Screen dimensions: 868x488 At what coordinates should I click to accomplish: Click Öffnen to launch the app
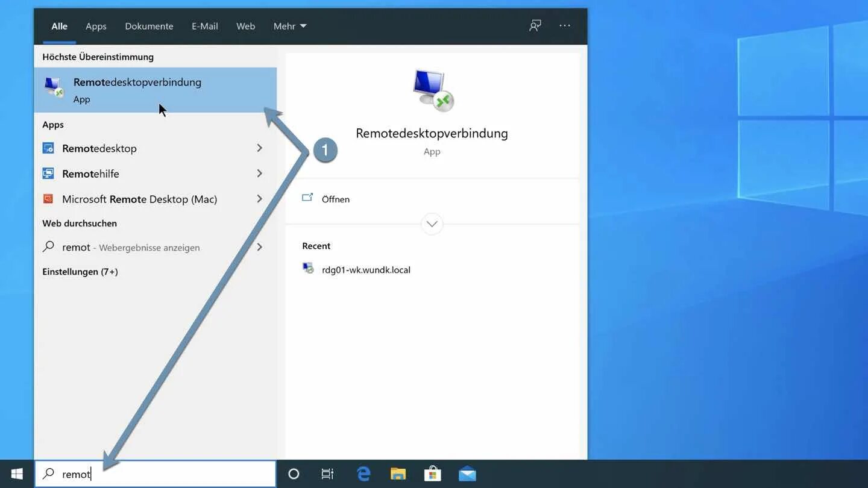[x=336, y=199]
